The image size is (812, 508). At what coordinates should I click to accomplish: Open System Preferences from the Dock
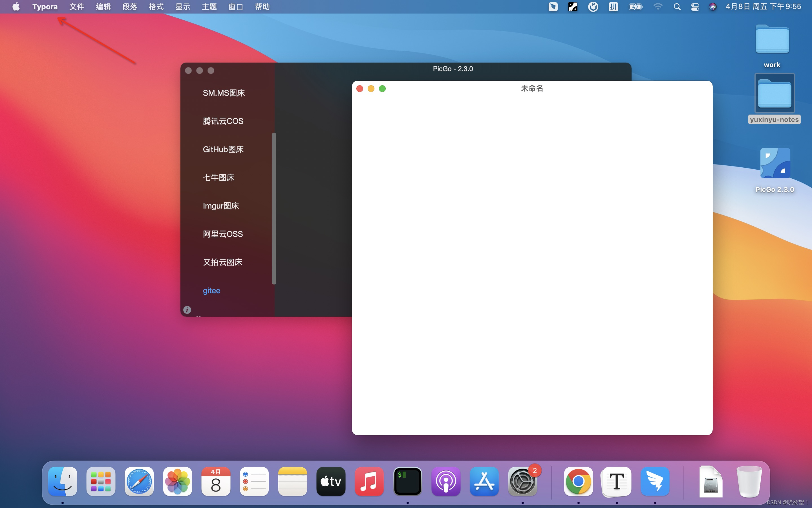click(522, 481)
